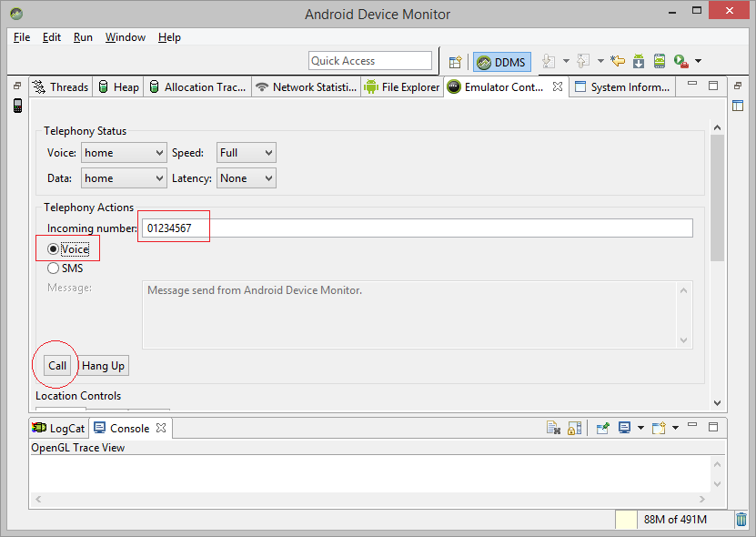
Task: Open the Voice status dropdown
Action: point(124,153)
